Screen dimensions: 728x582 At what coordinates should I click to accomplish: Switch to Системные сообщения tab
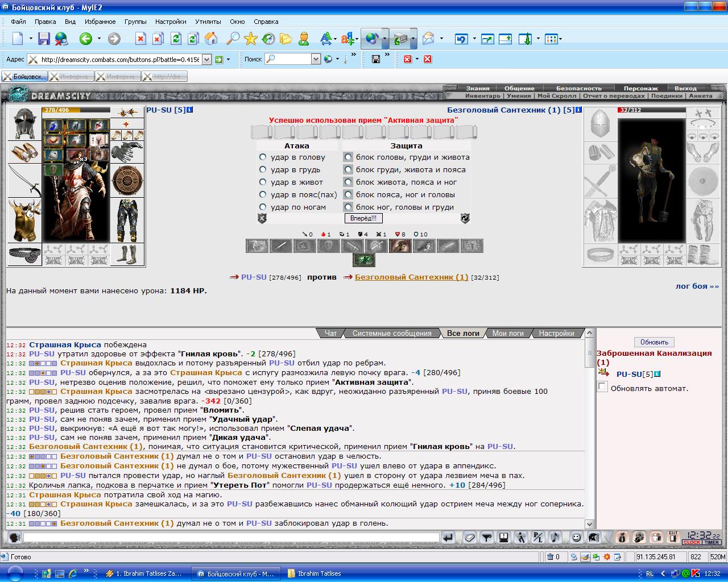coord(392,333)
